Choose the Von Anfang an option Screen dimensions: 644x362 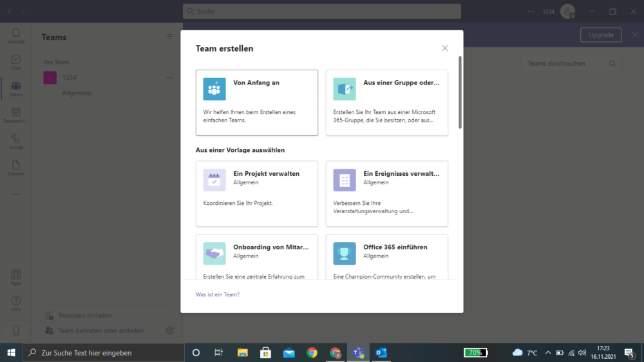[257, 102]
